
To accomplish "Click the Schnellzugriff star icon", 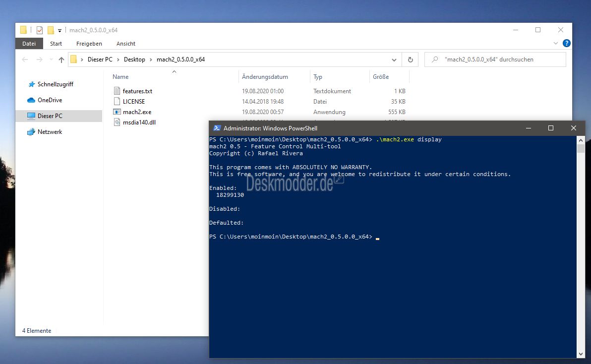I will pos(32,84).
